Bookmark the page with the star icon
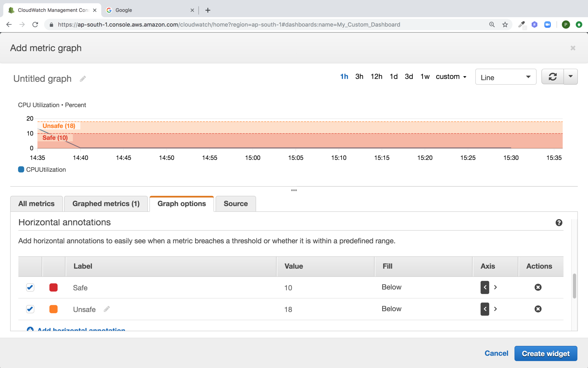Screen dimensions: 588x368 pos(505,25)
